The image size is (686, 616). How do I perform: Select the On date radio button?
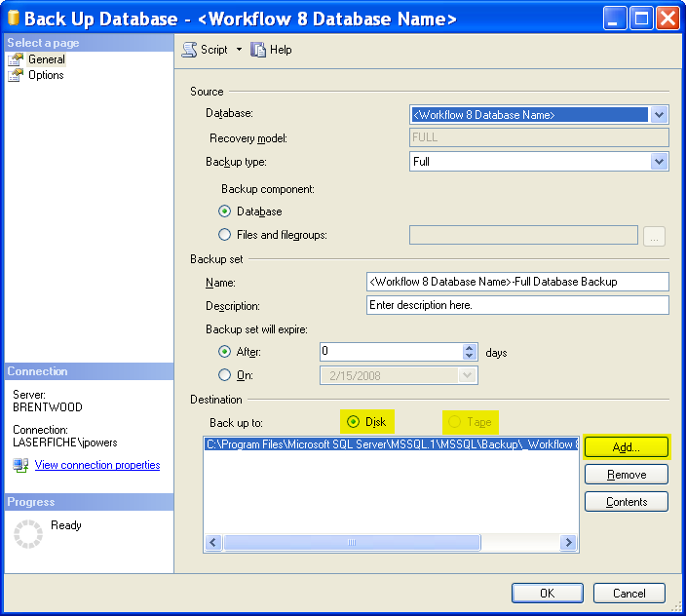point(224,375)
